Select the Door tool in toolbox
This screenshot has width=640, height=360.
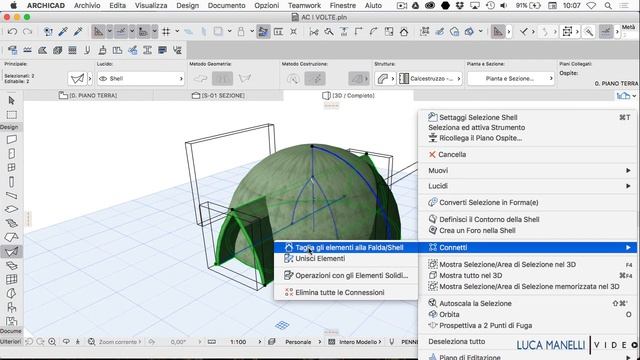click(x=11, y=153)
